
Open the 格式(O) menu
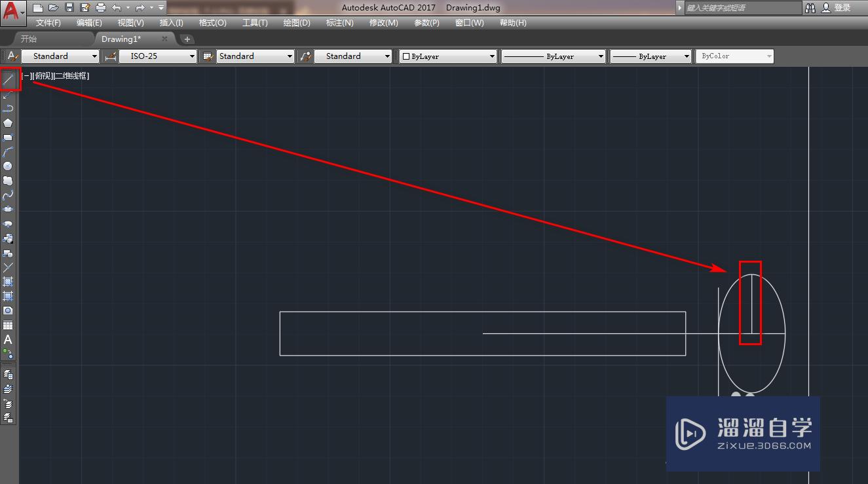point(213,23)
